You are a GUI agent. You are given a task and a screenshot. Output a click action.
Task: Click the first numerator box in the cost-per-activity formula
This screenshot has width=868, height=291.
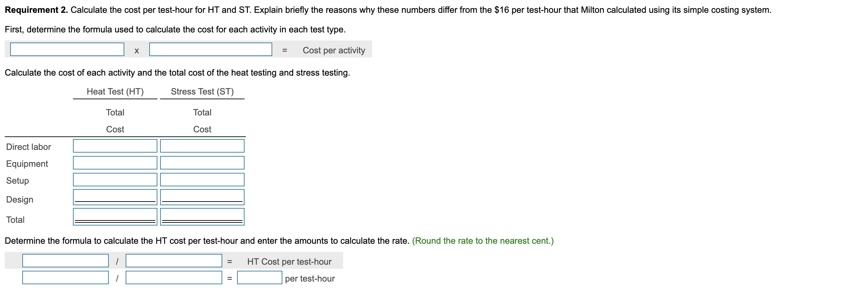pos(67,50)
